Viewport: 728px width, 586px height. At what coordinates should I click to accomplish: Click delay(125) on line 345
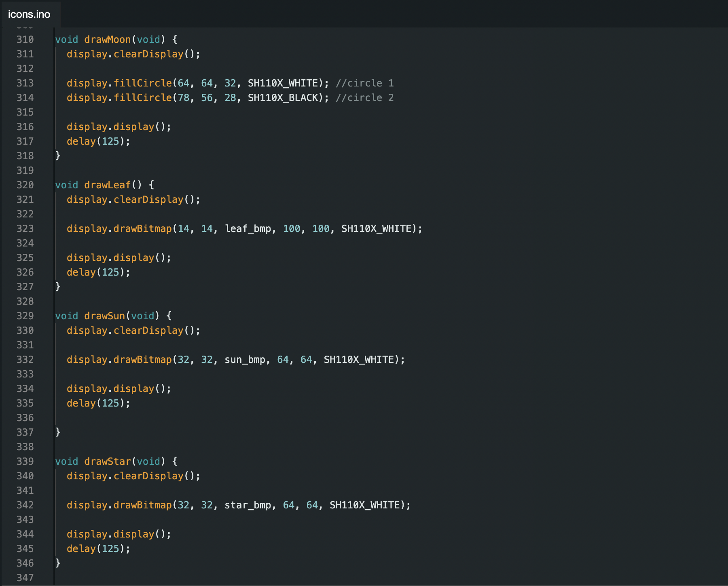coord(99,549)
